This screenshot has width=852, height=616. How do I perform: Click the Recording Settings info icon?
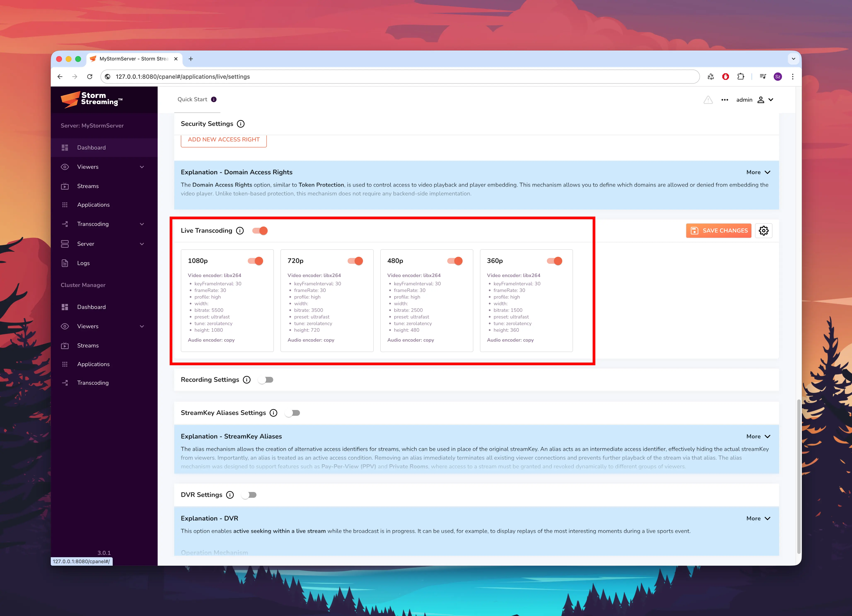(247, 380)
